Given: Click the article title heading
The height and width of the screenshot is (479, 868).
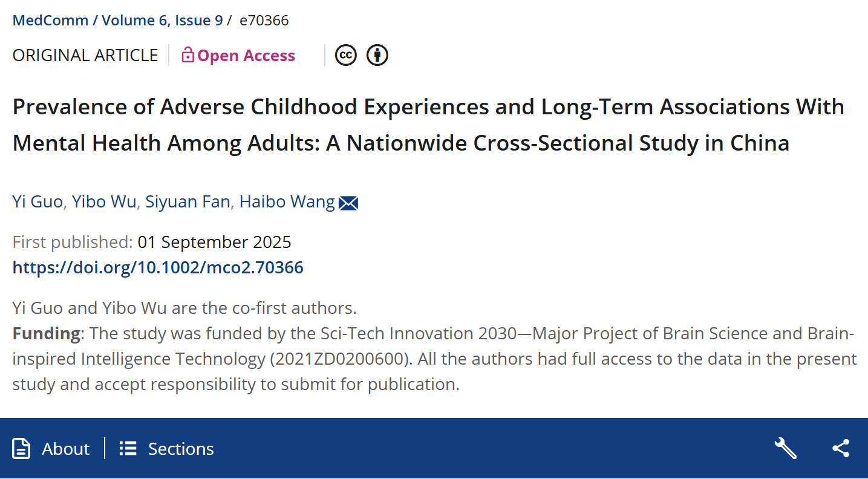Looking at the screenshot, I should [x=428, y=125].
